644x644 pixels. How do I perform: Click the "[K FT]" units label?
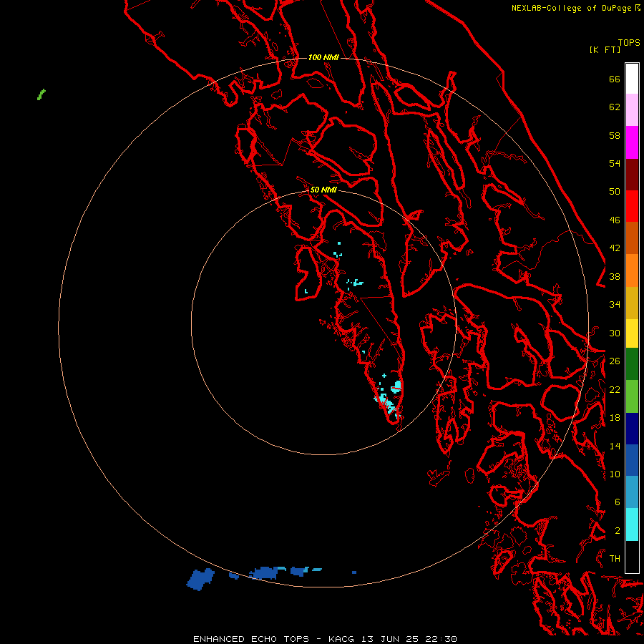click(x=605, y=49)
